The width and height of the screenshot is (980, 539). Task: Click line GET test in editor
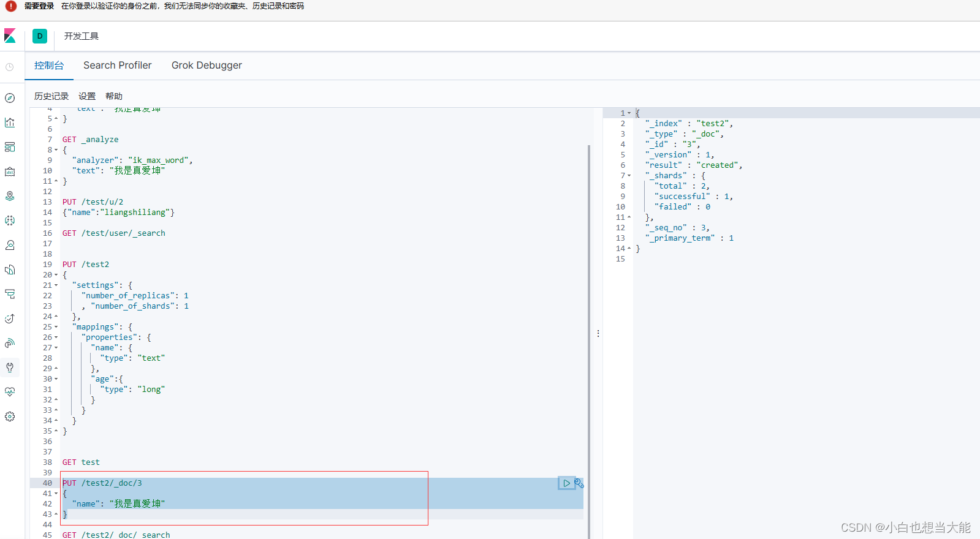coord(81,462)
